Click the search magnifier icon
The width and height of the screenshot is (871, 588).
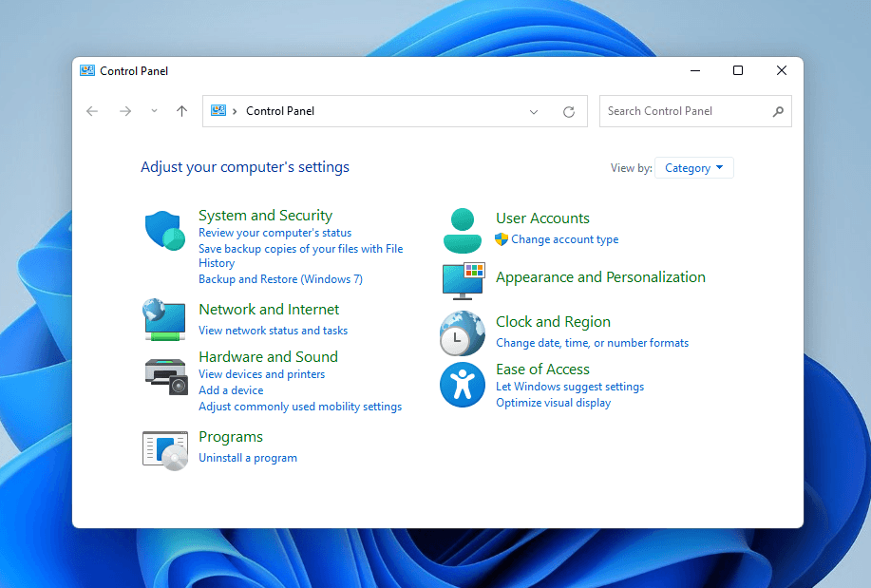778,111
